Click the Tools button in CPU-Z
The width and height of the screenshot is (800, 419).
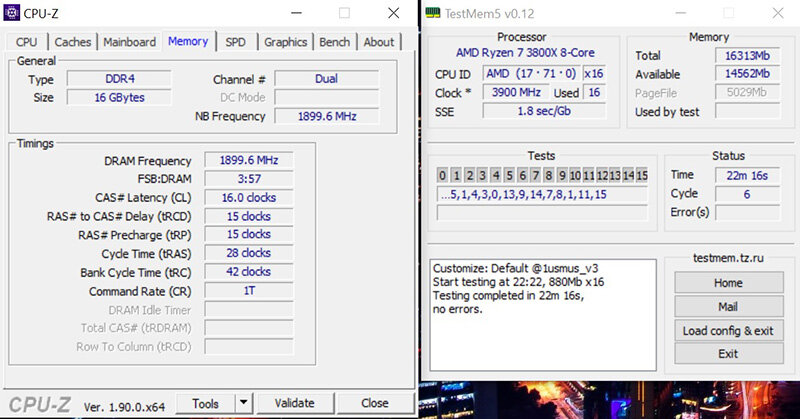pos(206,404)
